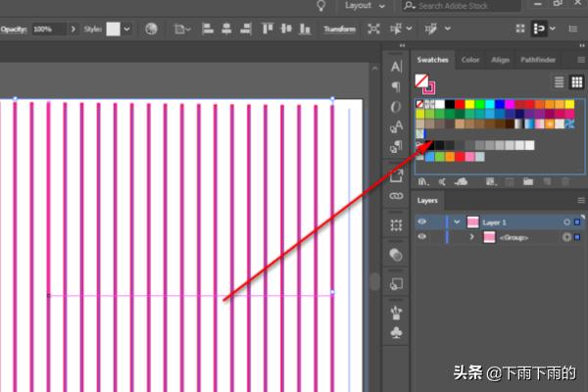Hide Layer 1 using eye icon
Viewport: 588px width, 392px height.
pos(422,222)
